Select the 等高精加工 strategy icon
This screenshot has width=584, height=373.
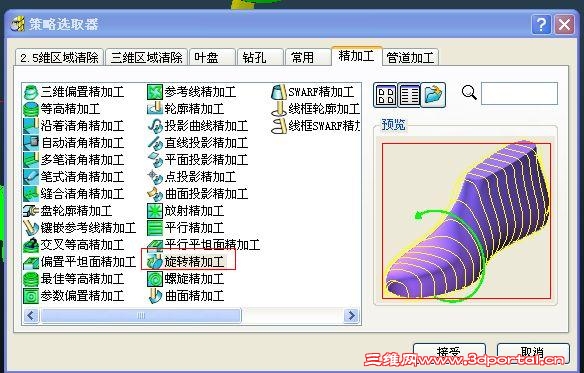31,109
